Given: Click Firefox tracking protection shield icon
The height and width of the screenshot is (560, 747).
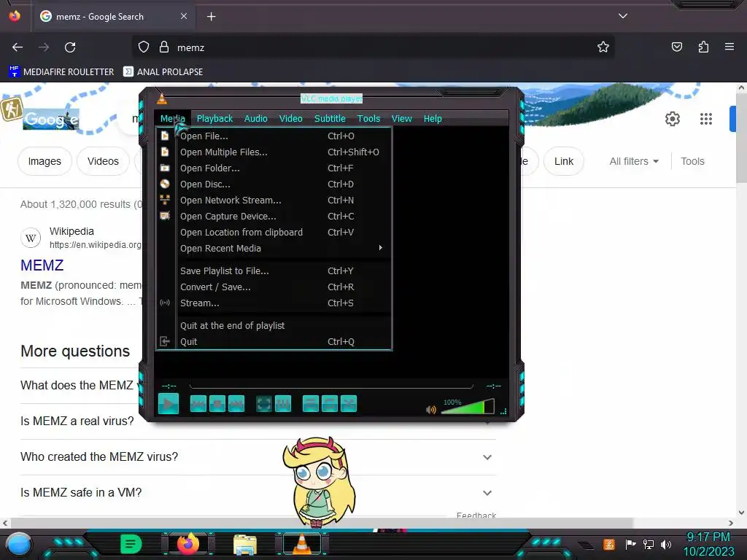Looking at the screenshot, I should pyautogui.click(x=144, y=47).
